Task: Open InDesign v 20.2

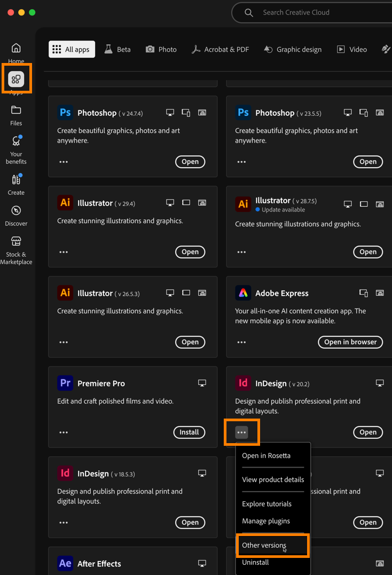Action: click(x=368, y=432)
